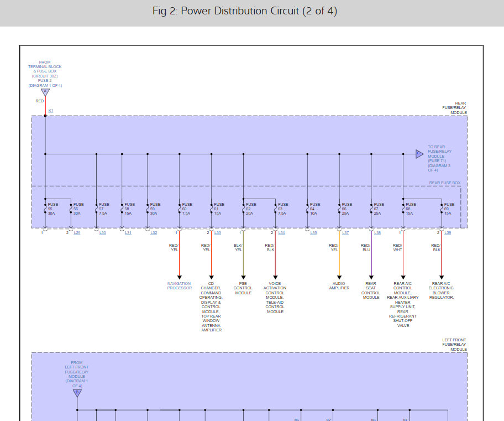Click the RED/WHT wire color label

[x=397, y=247]
